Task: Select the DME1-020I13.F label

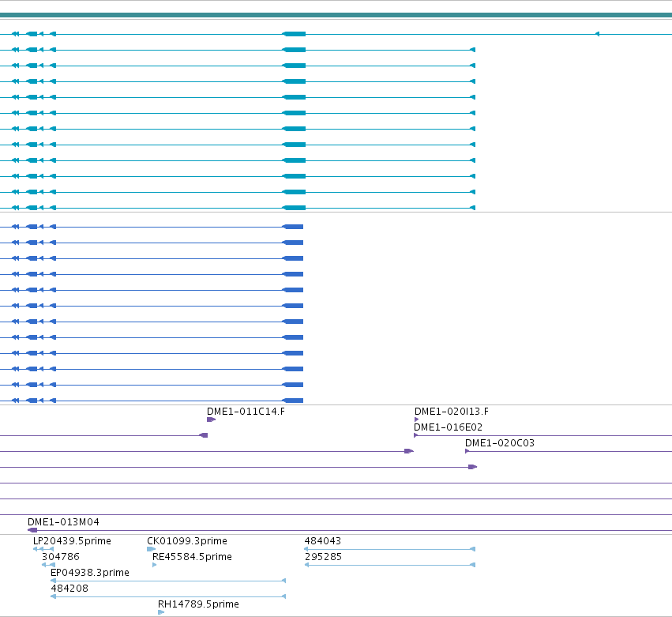Action: pos(451,412)
